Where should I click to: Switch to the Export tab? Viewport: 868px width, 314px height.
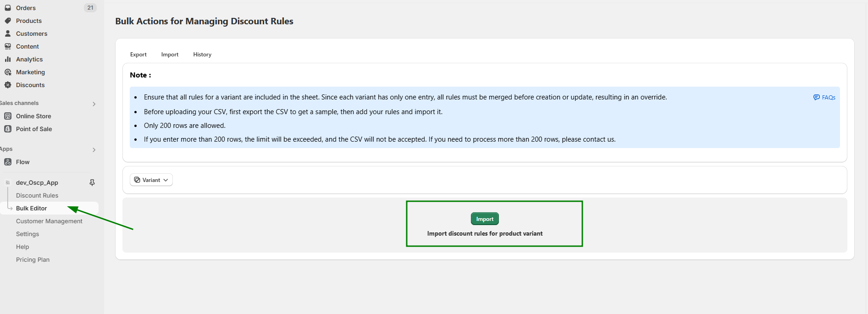[x=138, y=54]
